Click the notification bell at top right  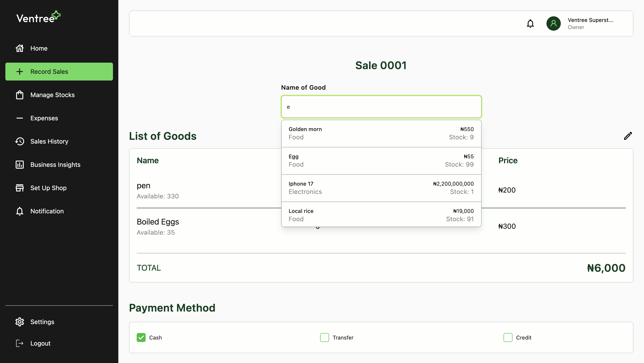(x=530, y=23)
